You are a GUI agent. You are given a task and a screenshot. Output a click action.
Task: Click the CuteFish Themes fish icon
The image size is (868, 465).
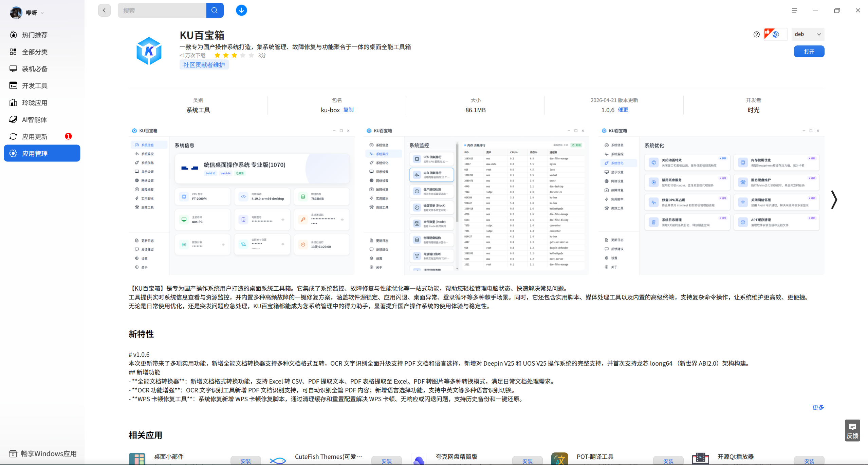[x=278, y=460]
